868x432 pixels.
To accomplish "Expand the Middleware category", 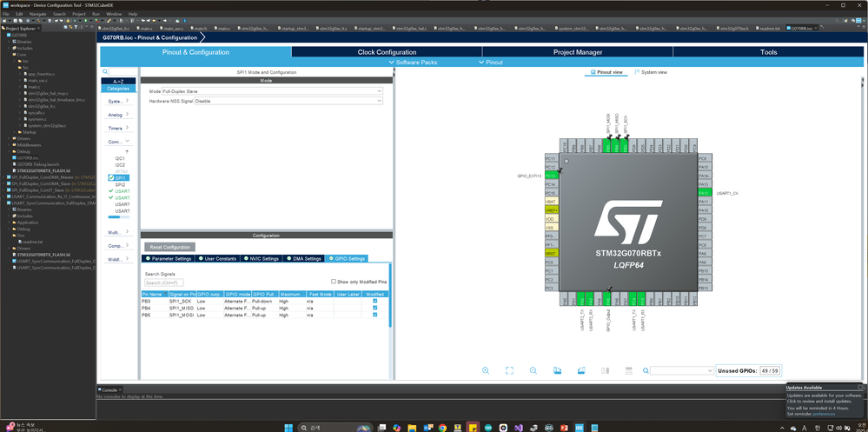I will 118,259.
